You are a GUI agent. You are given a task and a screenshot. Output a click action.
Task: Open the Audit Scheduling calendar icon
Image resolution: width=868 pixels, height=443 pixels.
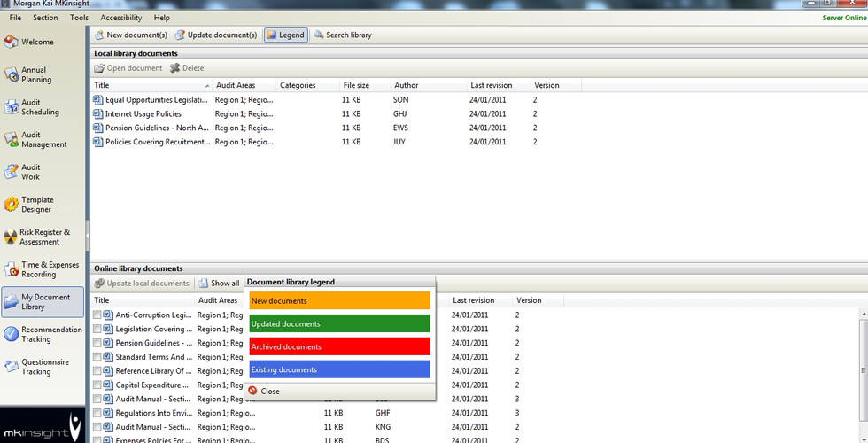[x=11, y=107]
